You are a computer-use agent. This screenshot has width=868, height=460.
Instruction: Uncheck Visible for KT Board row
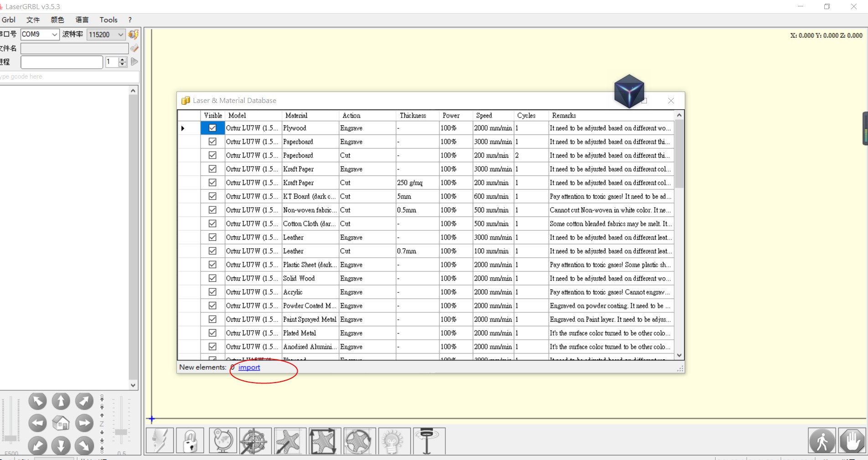tap(212, 196)
